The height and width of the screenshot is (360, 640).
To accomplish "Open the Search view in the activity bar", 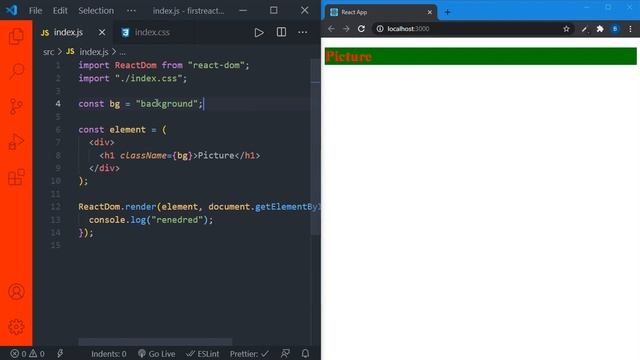I will 16,71.
